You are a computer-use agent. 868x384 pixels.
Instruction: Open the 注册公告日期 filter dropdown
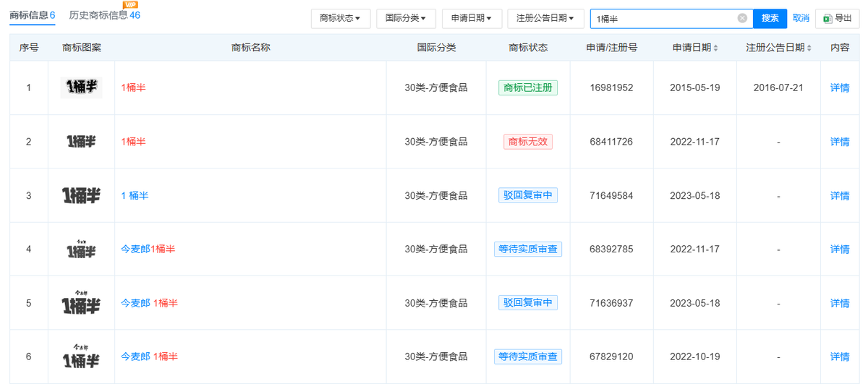545,18
